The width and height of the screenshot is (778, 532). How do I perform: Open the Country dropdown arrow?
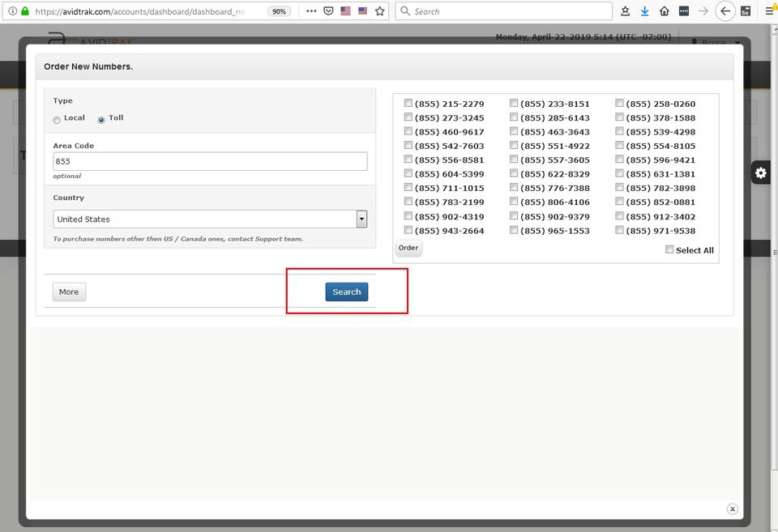(361, 219)
